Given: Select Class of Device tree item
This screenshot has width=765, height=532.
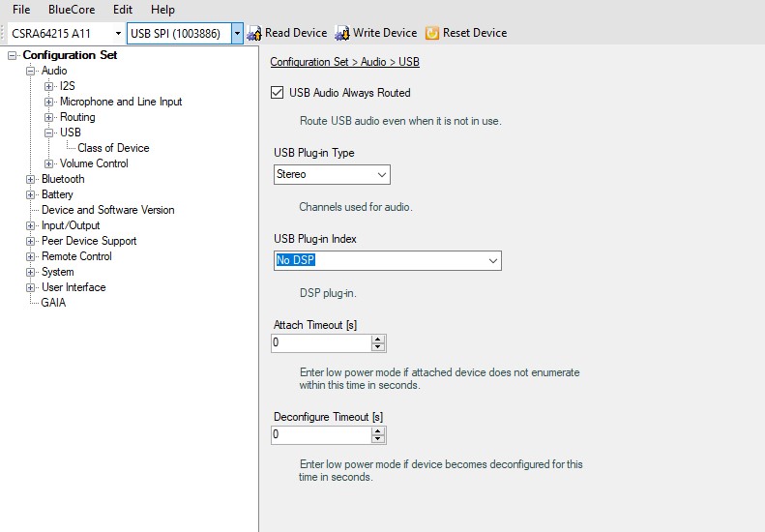Looking at the screenshot, I should coord(113,148).
